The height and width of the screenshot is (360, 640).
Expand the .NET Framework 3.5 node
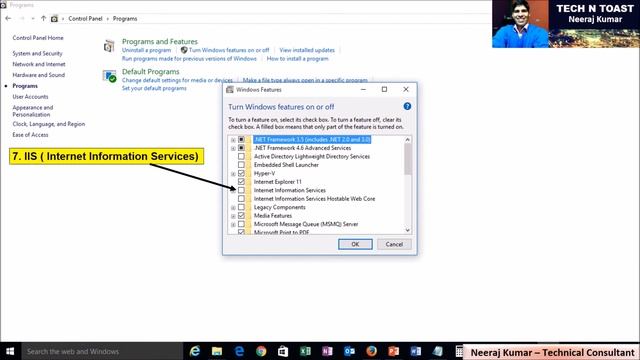click(233, 140)
